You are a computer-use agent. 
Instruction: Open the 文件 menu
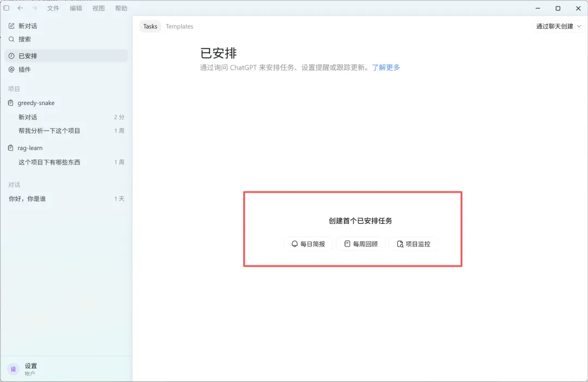[x=53, y=8]
